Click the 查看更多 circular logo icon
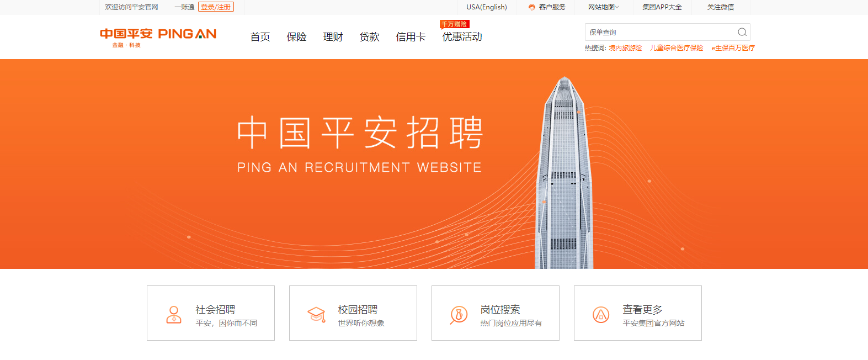Screen dimensions: 868x360 pos(601,315)
